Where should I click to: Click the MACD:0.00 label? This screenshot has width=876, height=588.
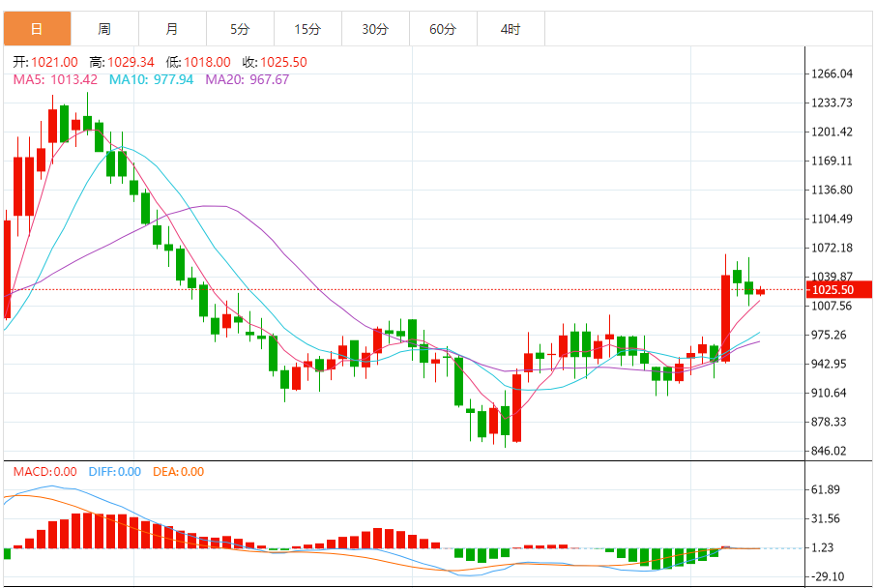click(x=45, y=472)
